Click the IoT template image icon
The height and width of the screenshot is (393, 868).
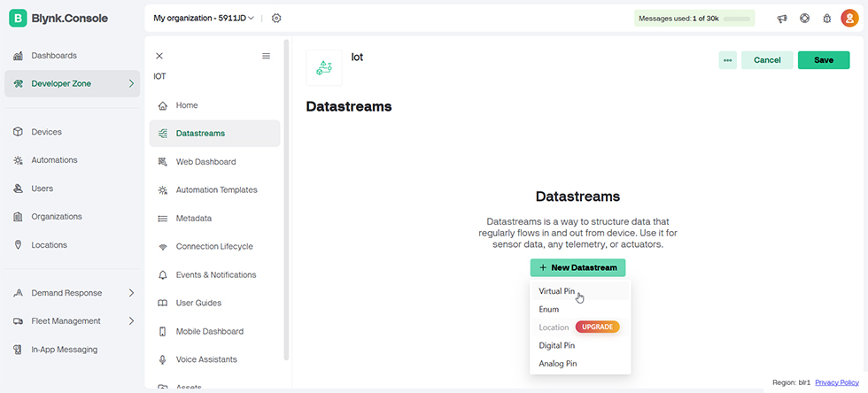pos(324,68)
